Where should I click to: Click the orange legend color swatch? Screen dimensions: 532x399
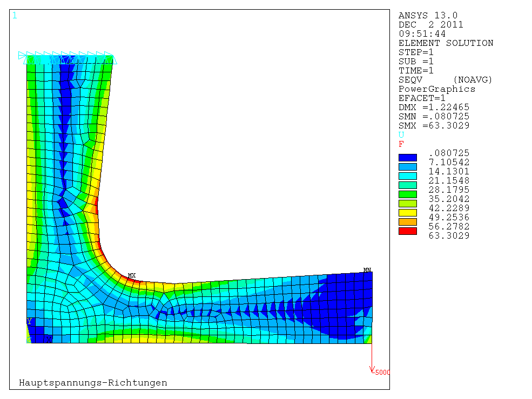click(x=407, y=222)
